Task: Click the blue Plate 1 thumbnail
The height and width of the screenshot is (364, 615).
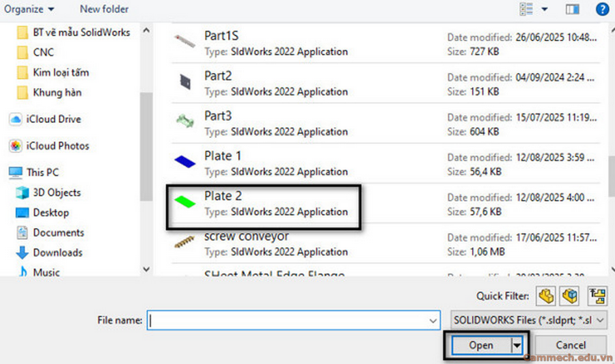Action: click(184, 162)
